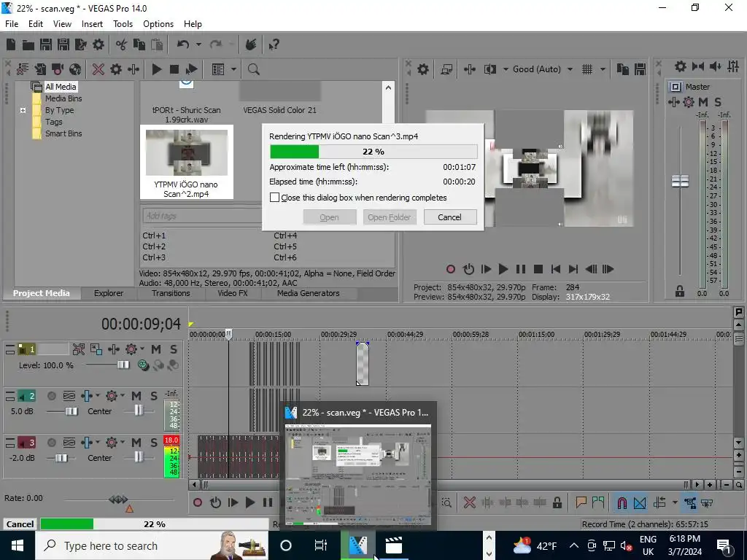Screen dimensions: 747x560
Task: Toggle split screen view in preview
Action: tap(489, 69)
